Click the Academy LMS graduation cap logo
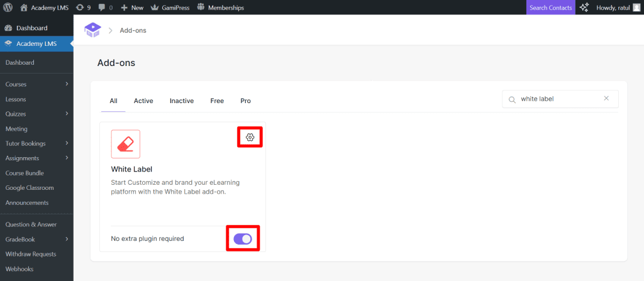The width and height of the screenshot is (644, 281). click(x=92, y=30)
